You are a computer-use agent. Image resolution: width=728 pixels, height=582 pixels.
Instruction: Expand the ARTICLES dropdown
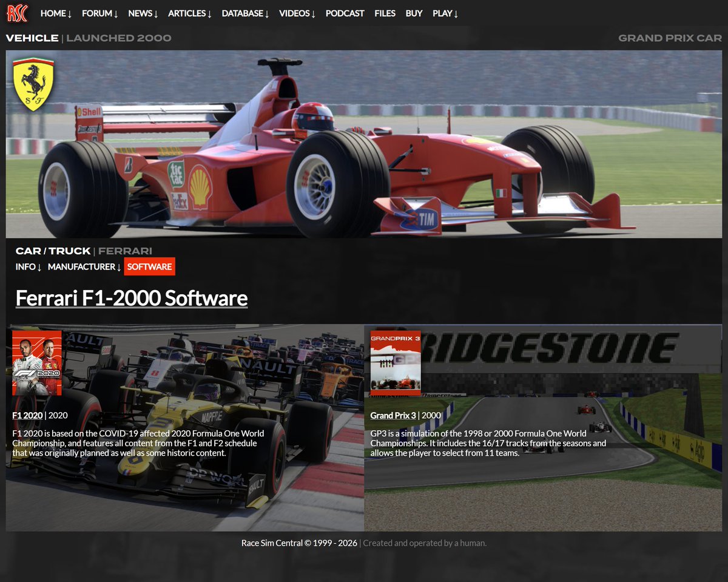189,13
